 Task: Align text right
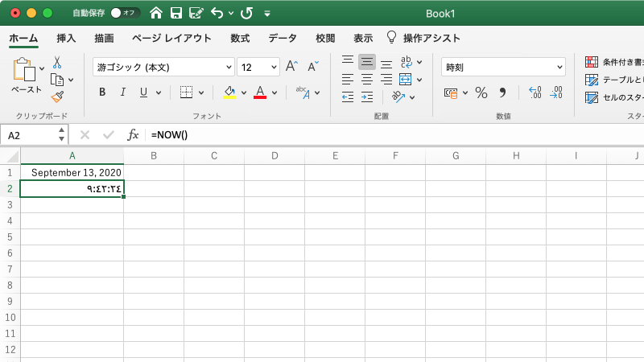pyautogui.click(x=386, y=80)
